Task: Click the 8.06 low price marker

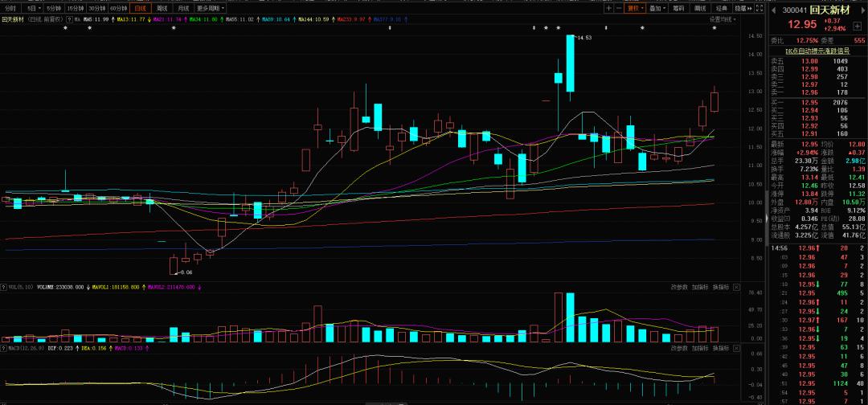Action: 186,272
